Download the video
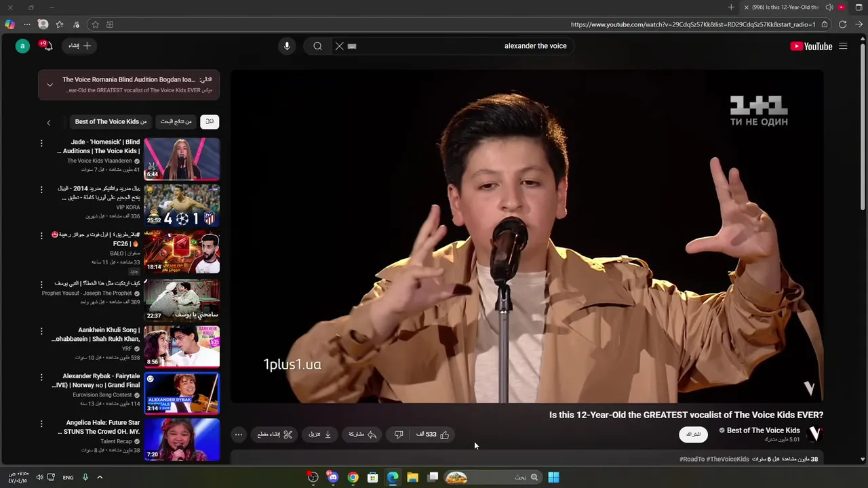Screen dimensions: 868x488 click(x=320, y=434)
